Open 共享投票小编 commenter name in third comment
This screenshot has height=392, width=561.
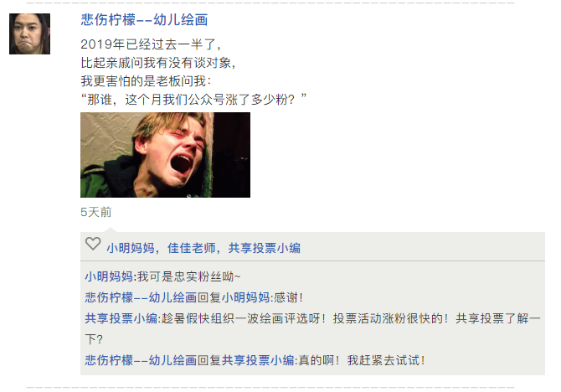coord(121,318)
